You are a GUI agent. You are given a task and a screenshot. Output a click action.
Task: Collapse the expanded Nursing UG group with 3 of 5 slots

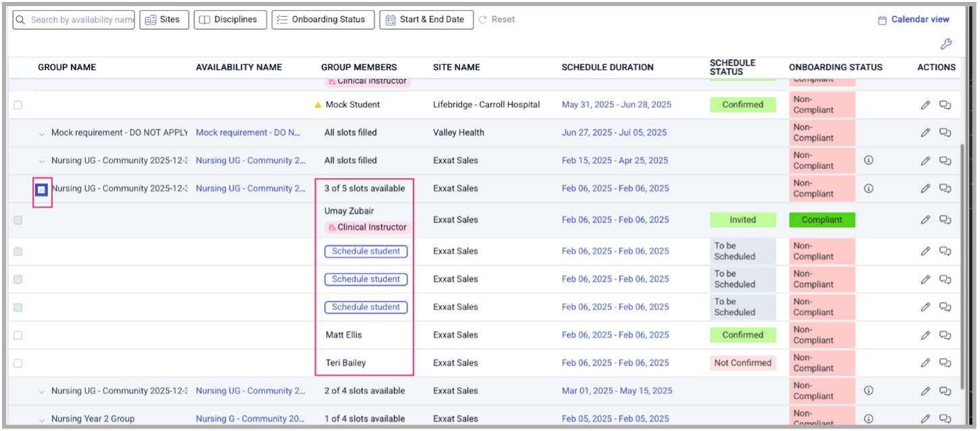42,190
